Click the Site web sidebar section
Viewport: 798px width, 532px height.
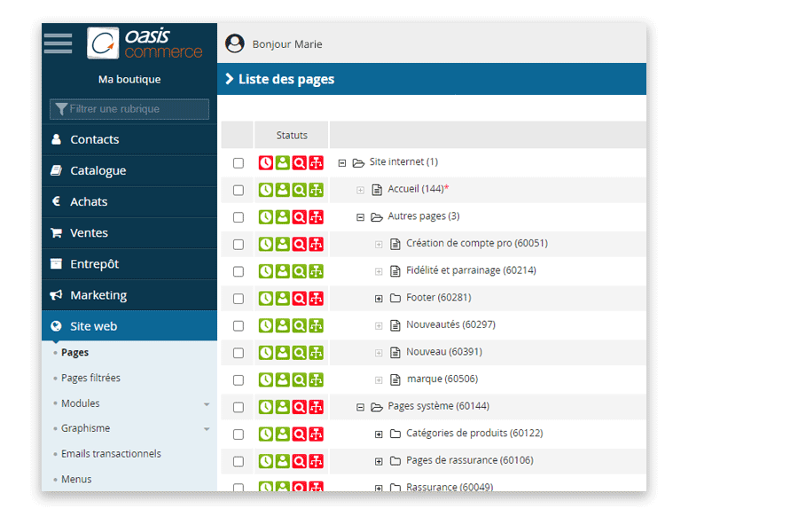click(x=129, y=325)
